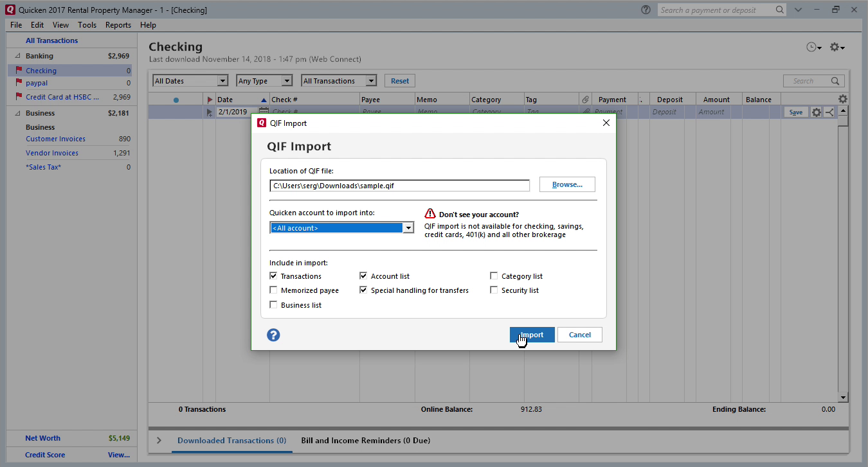Click the Browse... button

[567, 184]
